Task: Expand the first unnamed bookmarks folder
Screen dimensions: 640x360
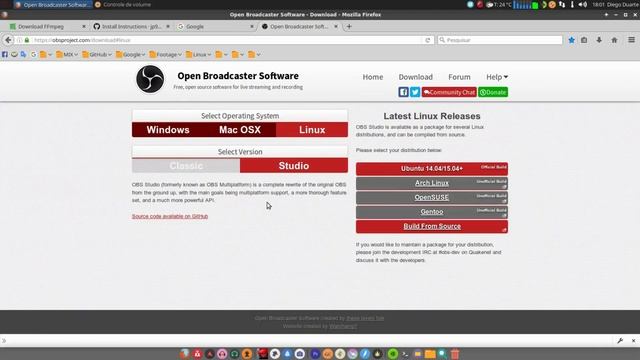Action: pyautogui.click(x=46, y=54)
